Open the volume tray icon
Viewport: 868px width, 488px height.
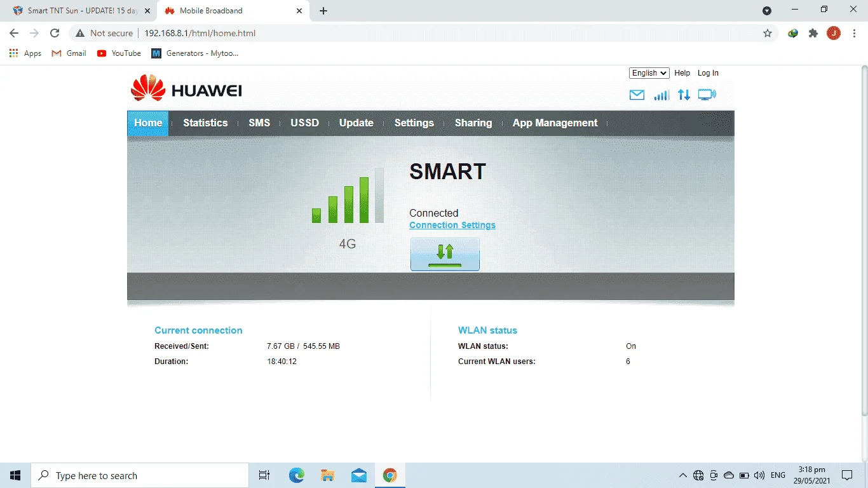point(759,475)
